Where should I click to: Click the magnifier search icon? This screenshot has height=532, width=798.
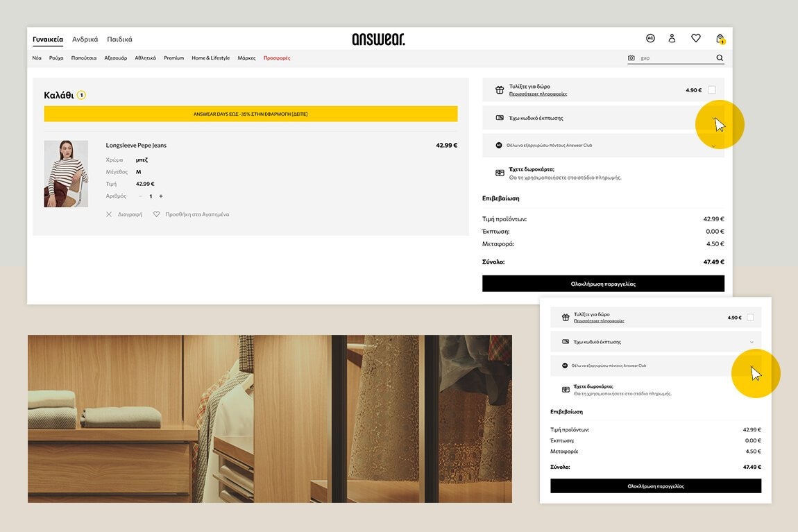pos(720,58)
